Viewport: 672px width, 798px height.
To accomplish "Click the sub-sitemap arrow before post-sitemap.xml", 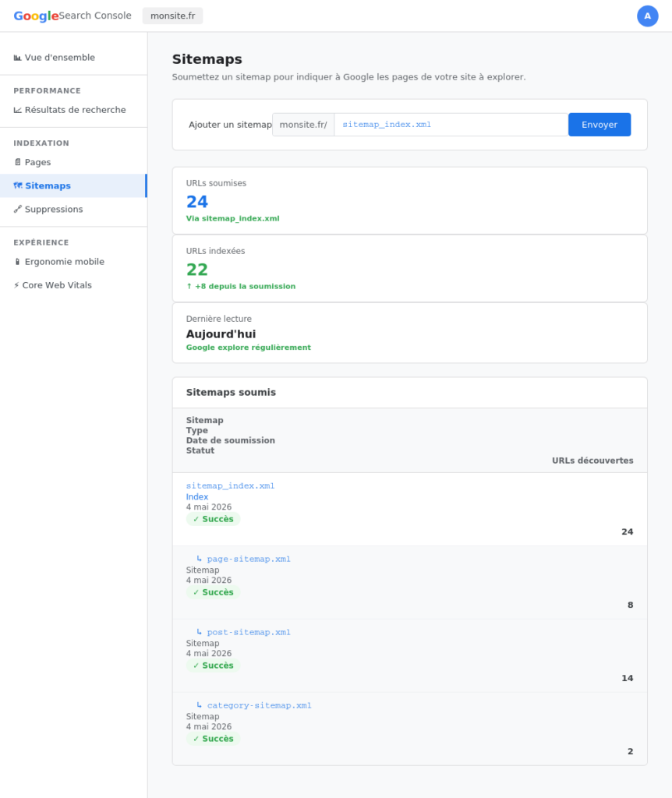I will point(199,632).
